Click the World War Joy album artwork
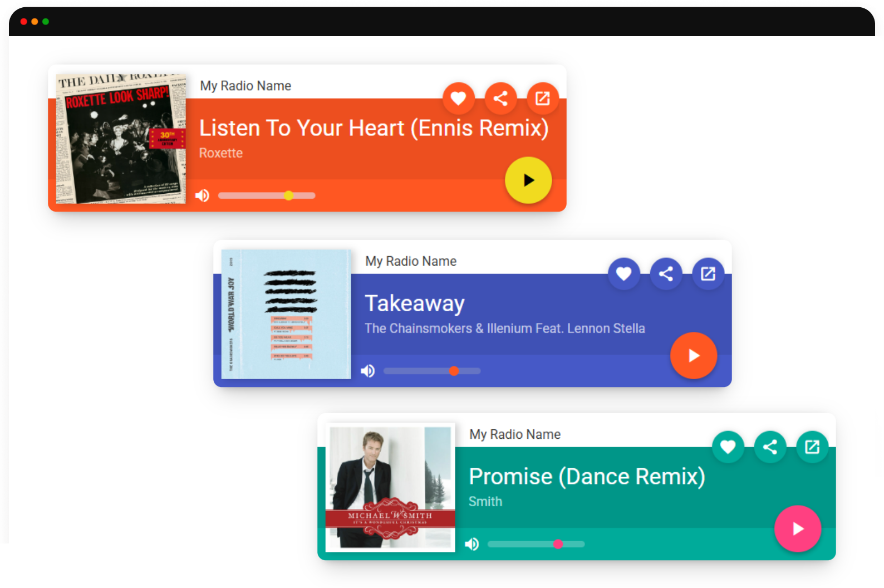 click(x=286, y=314)
